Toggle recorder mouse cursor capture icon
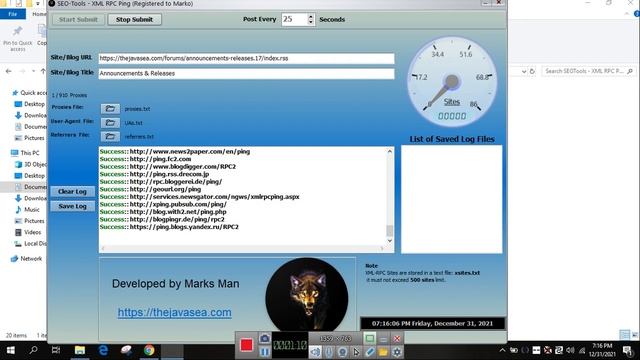Screen dimensions: 640x360 click(x=356, y=351)
